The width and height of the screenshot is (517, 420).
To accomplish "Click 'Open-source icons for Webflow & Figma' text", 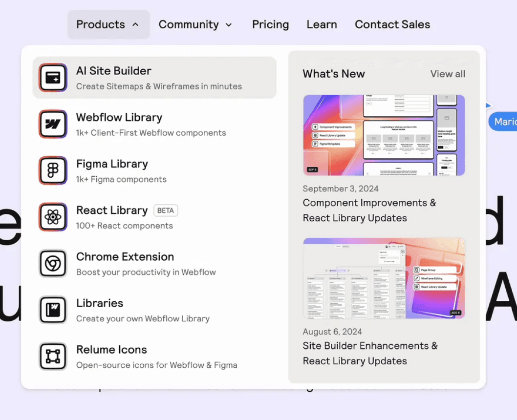I will [x=157, y=365].
